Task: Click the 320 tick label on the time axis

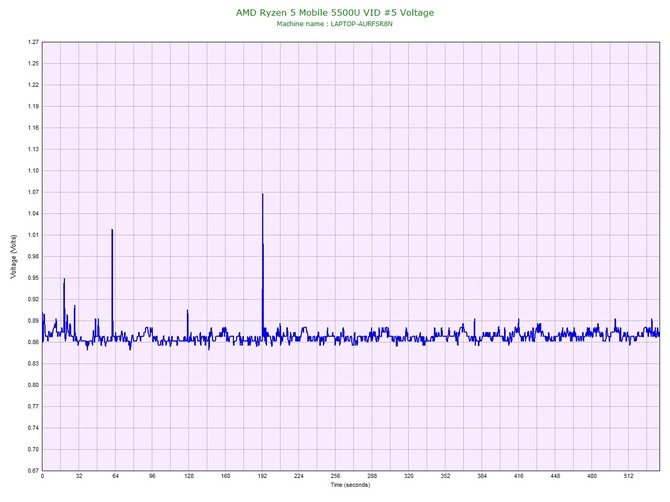Action: coord(409,476)
